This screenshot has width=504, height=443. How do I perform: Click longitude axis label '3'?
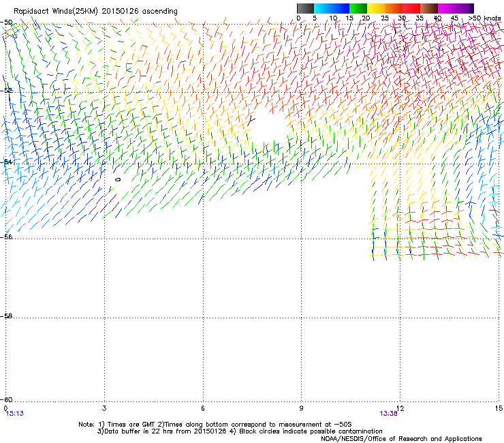(104, 408)
